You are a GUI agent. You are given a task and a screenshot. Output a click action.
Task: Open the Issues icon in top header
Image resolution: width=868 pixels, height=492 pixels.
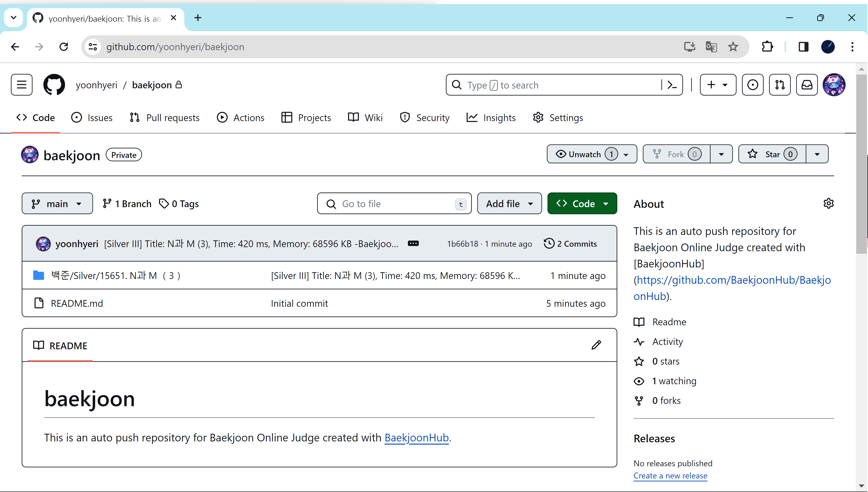752,85
